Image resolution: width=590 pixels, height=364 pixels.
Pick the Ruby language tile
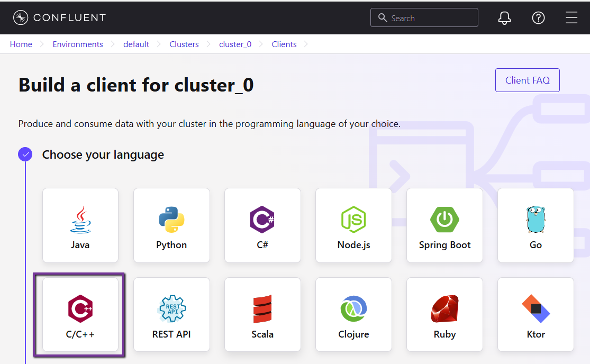(444, 315)
